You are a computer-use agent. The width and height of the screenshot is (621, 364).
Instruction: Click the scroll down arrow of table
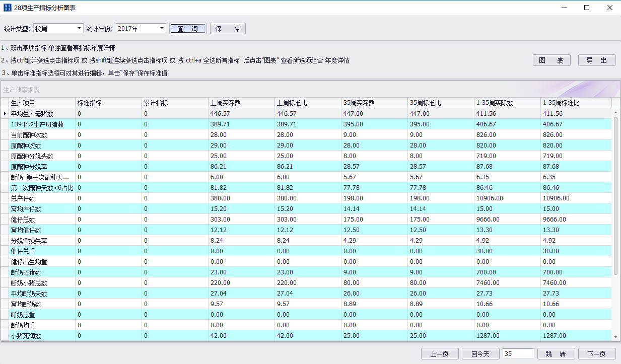tap(615, 337)
